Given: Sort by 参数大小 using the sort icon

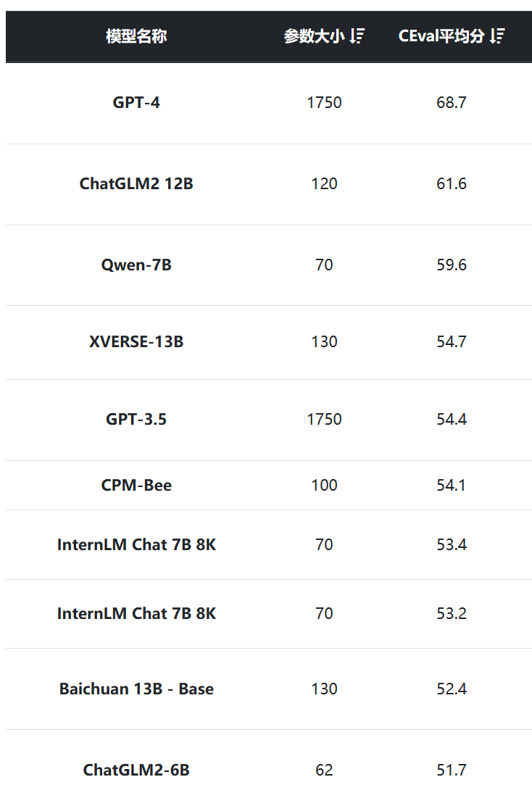Looking at the screenshot, I should (357, 36).
